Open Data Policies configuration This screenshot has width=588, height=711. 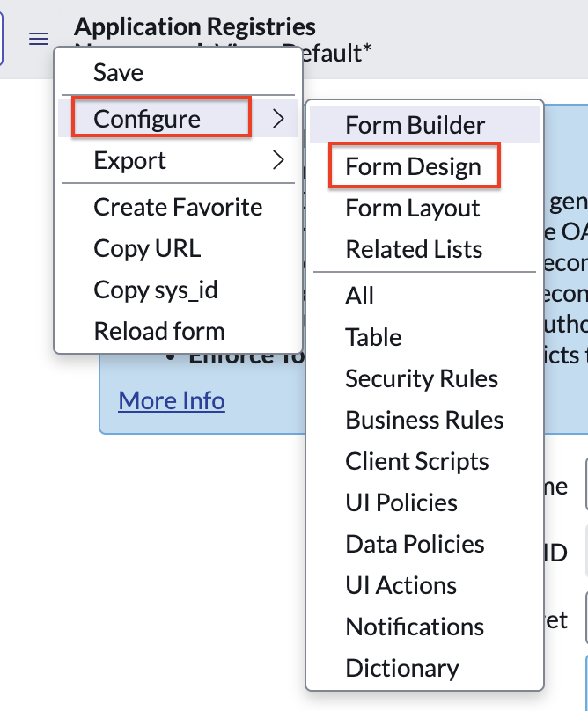pyautogui.click(x=415, y=544)
